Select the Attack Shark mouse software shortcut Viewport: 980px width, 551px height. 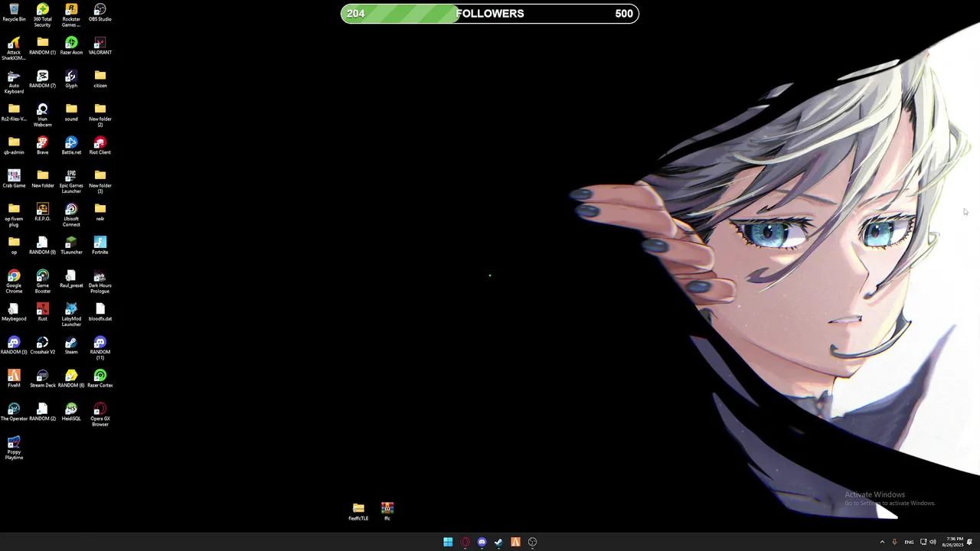14,49
